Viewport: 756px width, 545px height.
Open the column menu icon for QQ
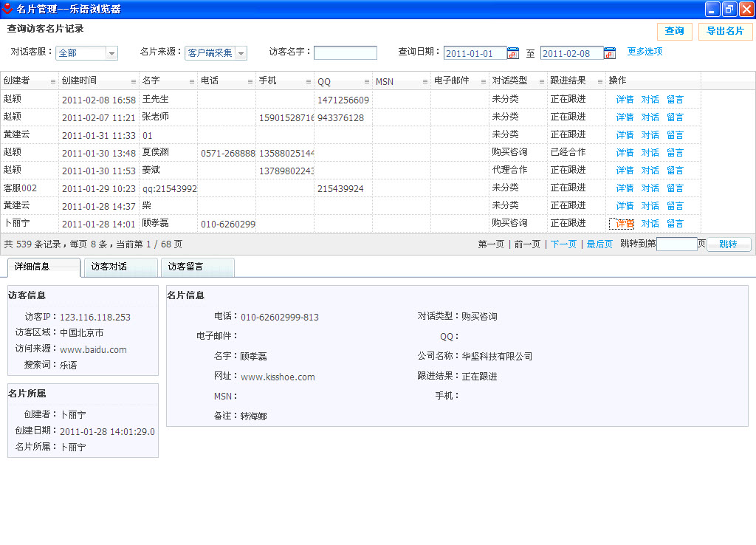(367, 81)
